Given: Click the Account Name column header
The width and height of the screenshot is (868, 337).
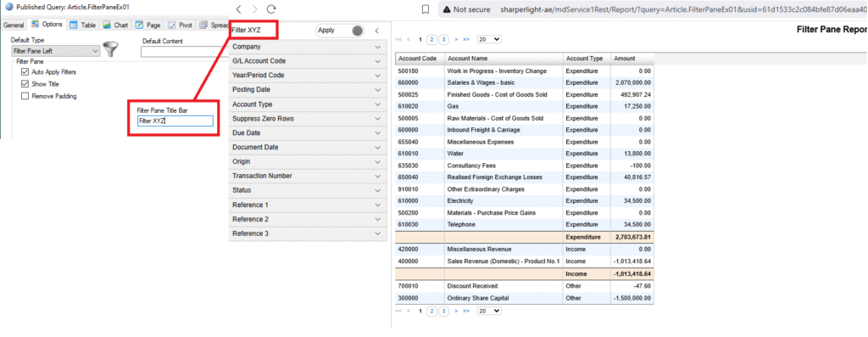Looking at the screenshot, I should coord(504,59).
